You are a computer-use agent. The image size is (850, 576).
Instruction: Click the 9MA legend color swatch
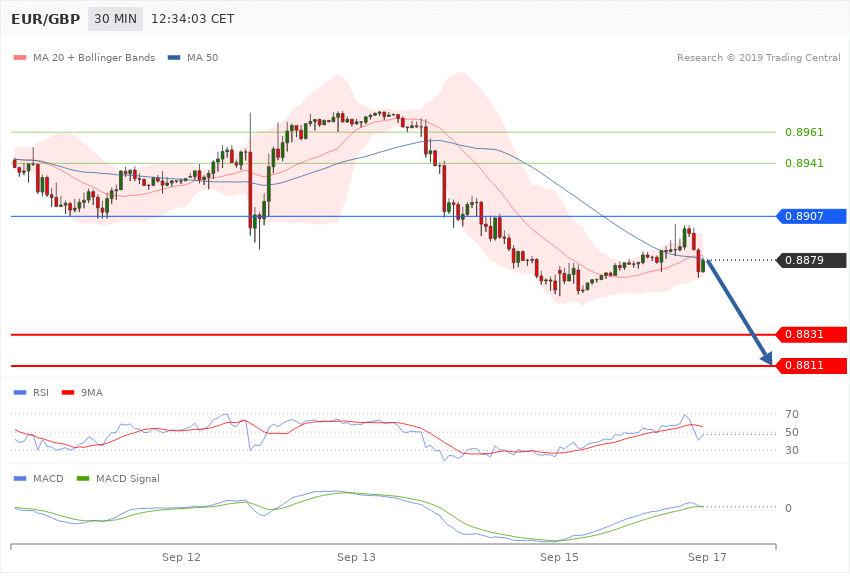(x=68, y=392)
